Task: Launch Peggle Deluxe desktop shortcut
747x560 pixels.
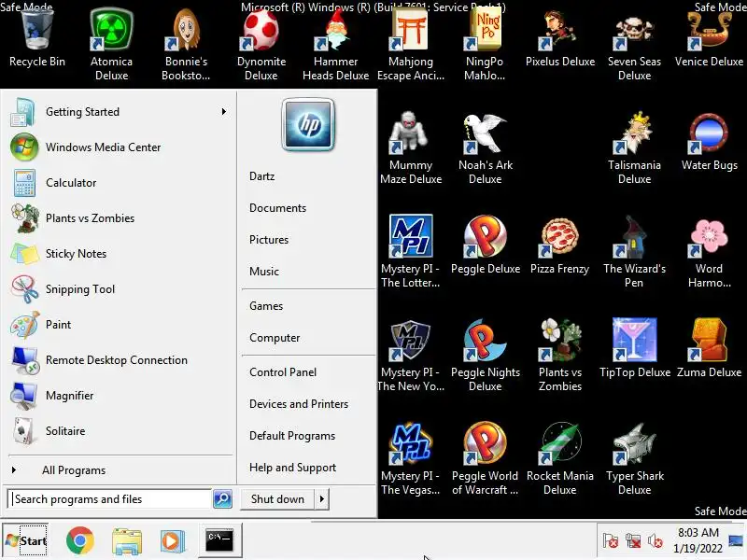Action: point(485,246)
